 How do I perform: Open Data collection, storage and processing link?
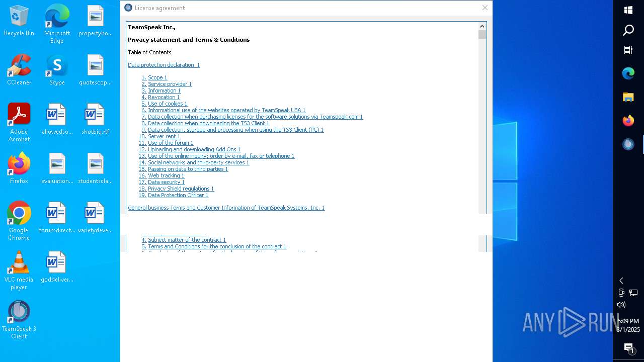236,130
